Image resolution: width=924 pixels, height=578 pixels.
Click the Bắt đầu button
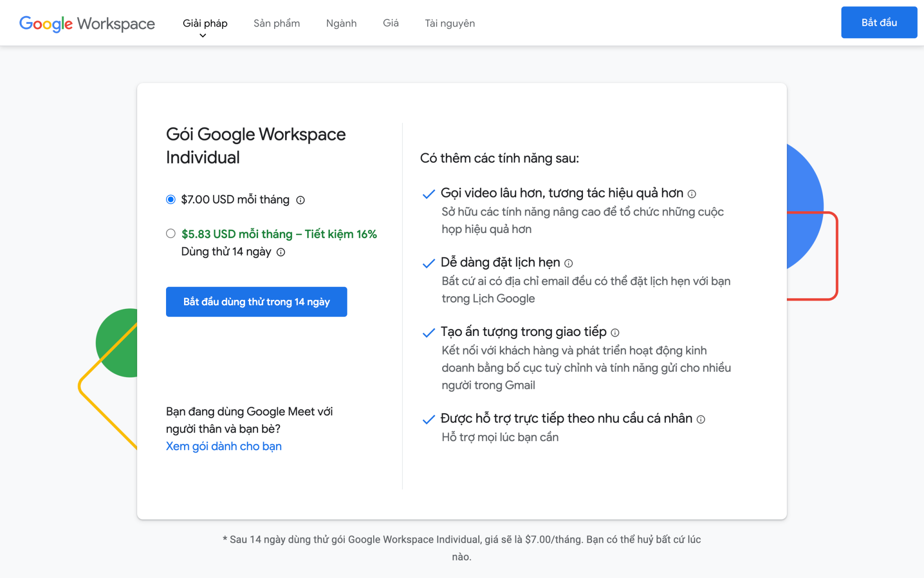point(878,22)
